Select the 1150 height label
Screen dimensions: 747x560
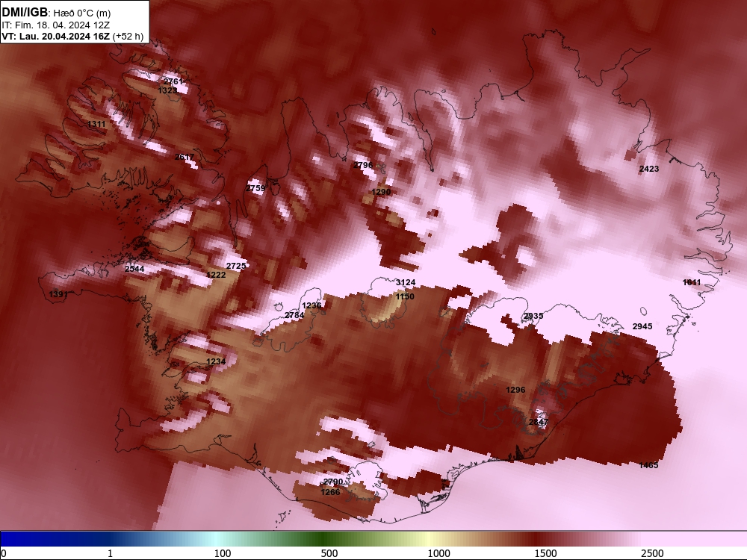coord(405,296)
